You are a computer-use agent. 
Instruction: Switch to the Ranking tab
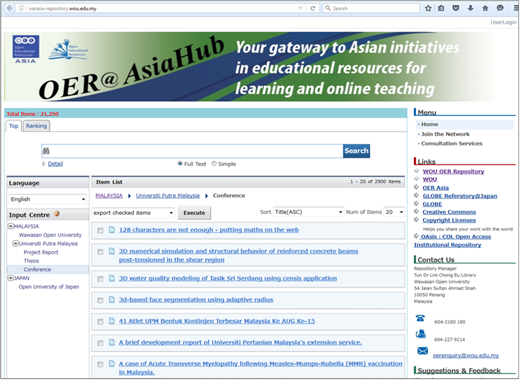[x=36, y=126]
